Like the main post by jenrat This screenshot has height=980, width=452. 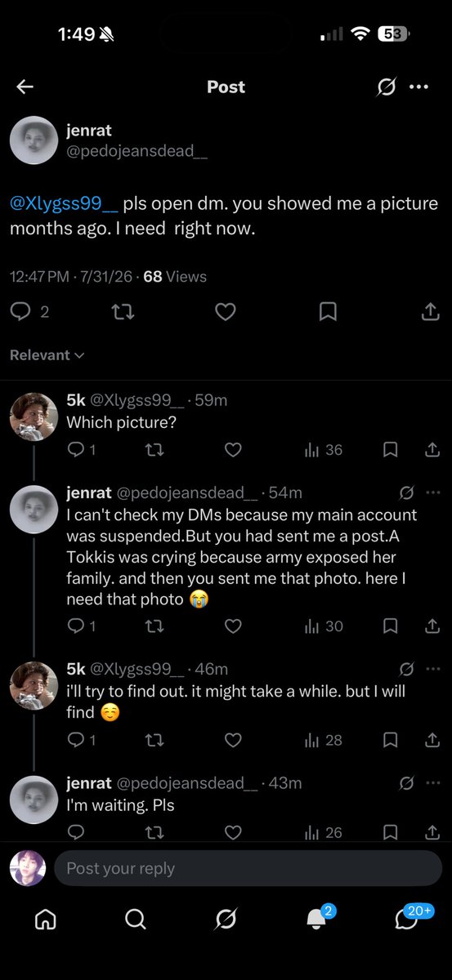click(x=225, y=311)
